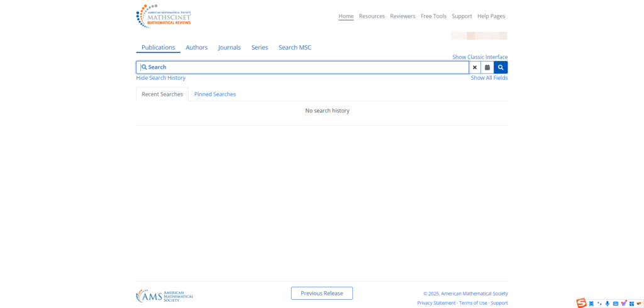Viewport: 644px width, 308px height.
Task: Click the MathSciNet logo
Action: tap(164, 16)
